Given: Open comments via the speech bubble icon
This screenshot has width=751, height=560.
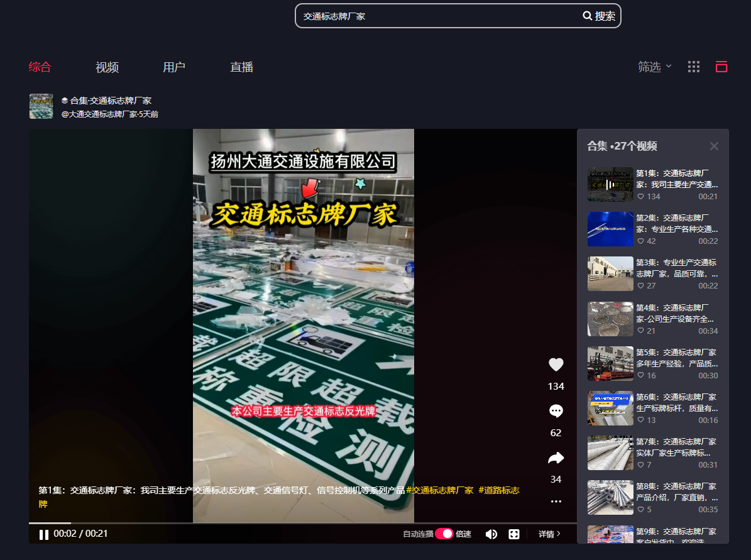Looking at the screenshot, I should (x=556, y=411).
